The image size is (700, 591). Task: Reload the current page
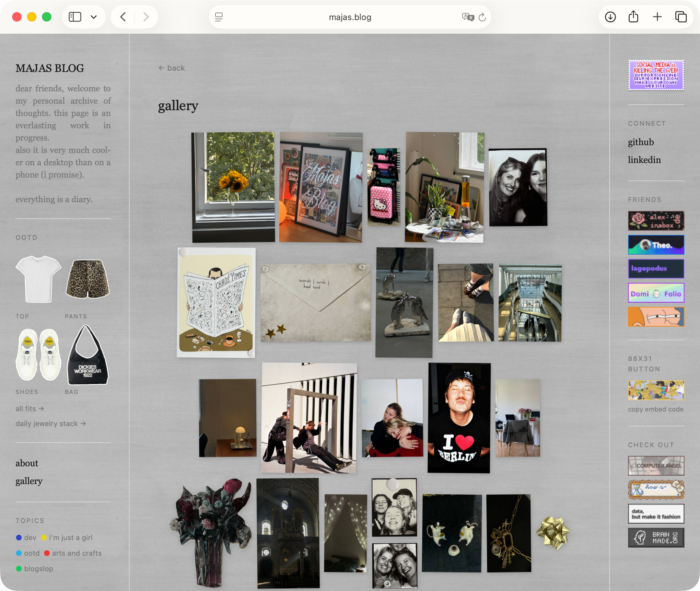(482, 17)
